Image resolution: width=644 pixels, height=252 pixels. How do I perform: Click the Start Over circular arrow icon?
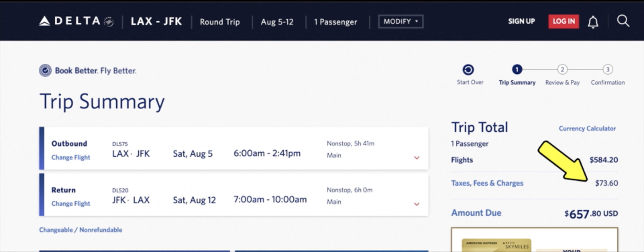468,70
